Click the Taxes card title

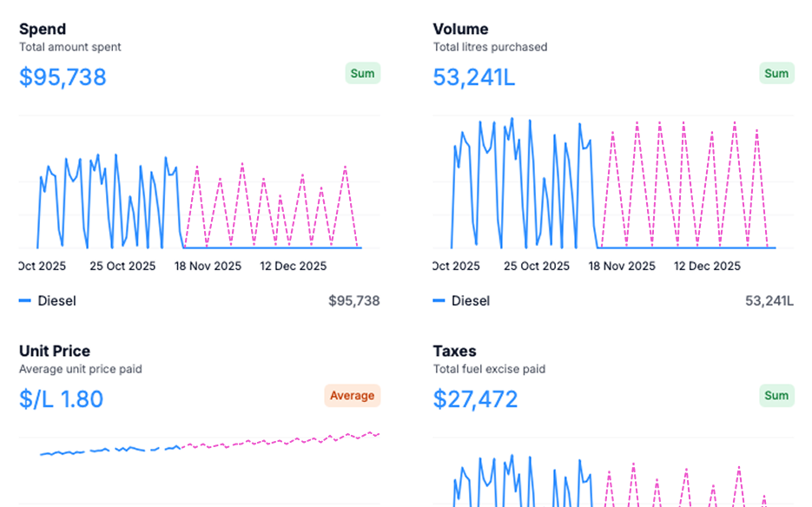454,352
